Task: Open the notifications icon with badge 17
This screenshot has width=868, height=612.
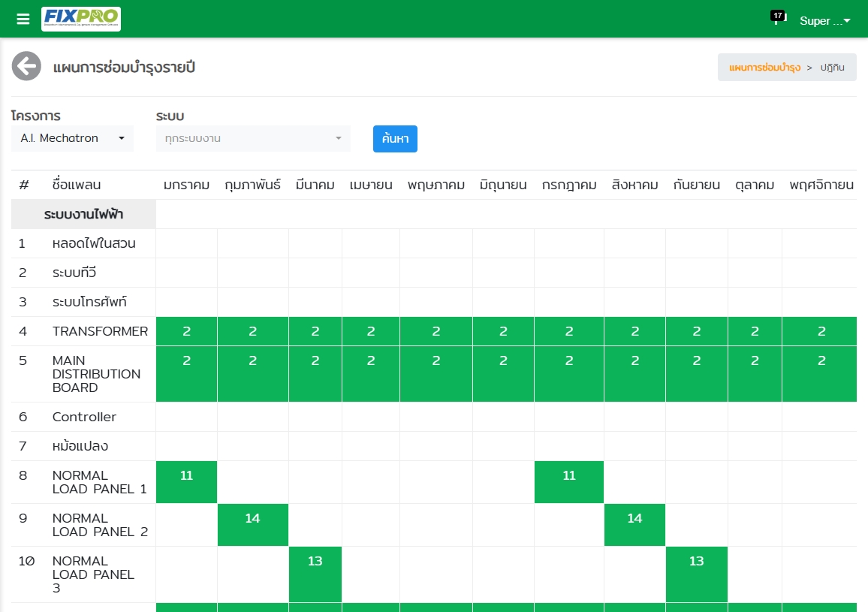Action: pos(777,19)
